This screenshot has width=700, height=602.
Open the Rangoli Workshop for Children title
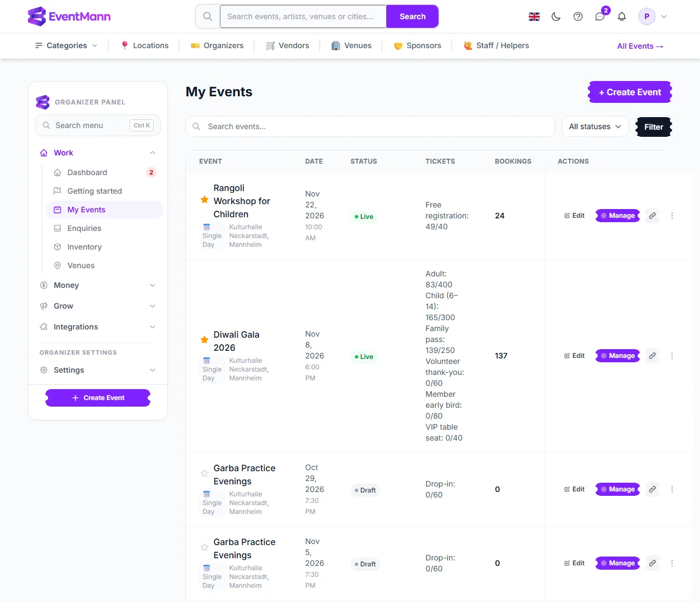tap(242, 201)
